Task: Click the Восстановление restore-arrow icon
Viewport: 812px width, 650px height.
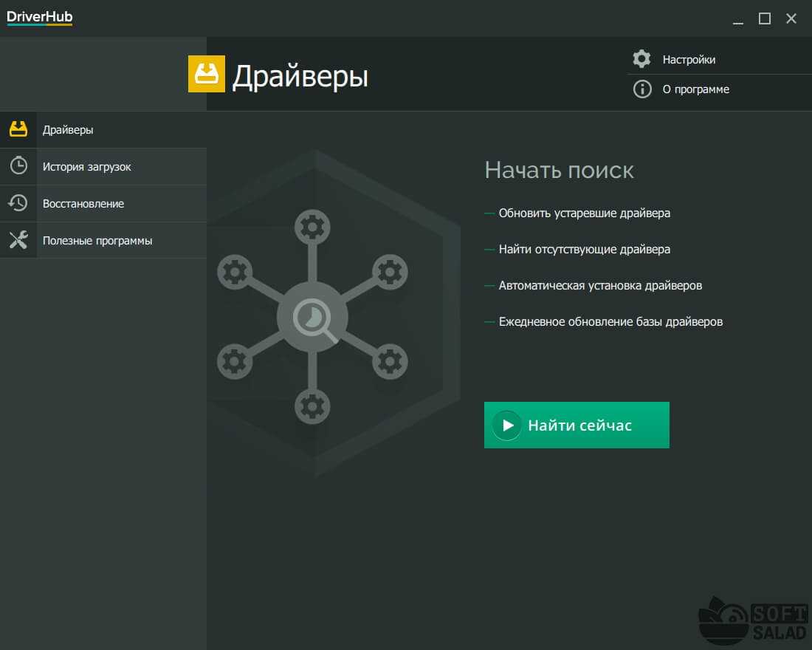Action: (x=18, y=203)
